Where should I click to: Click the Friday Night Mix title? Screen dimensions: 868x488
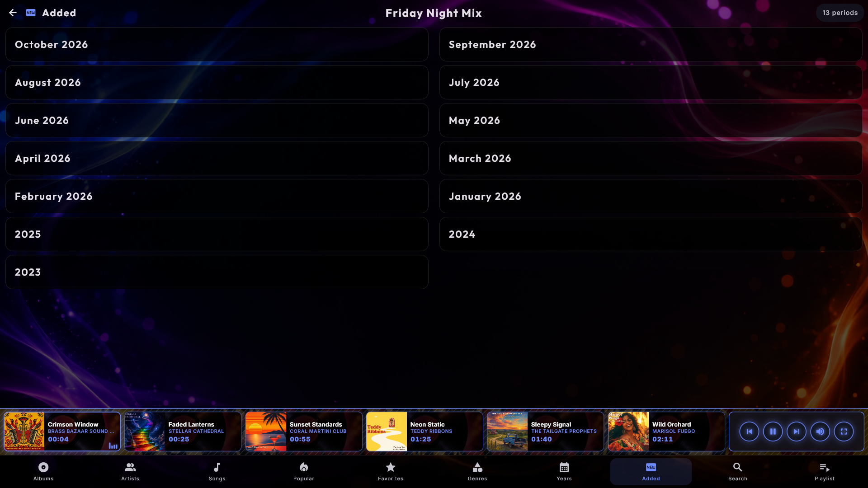[x=434, y=13]
